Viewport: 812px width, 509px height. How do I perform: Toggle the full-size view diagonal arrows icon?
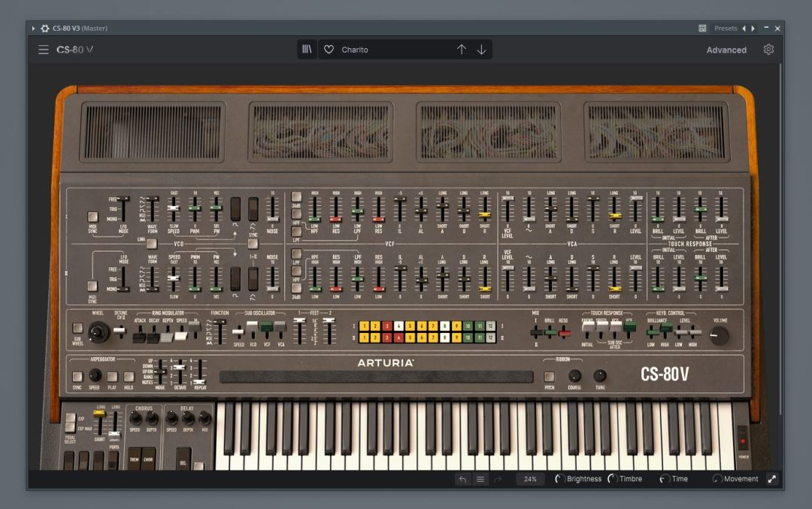click(771, 479)
